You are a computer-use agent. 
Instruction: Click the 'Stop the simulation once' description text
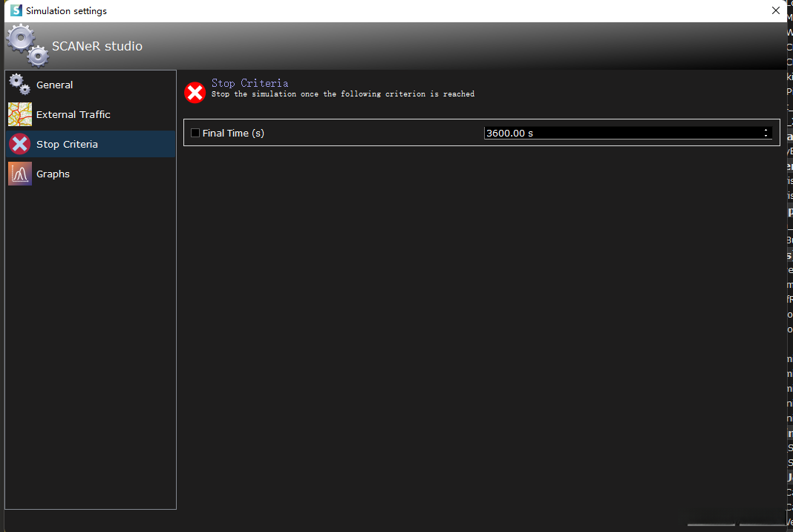343,94
